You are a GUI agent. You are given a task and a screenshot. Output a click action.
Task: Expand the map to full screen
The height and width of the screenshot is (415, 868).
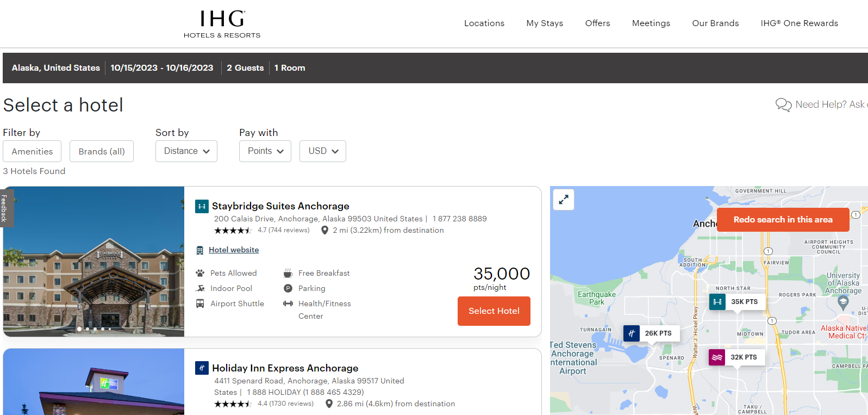tap(564, 200)
